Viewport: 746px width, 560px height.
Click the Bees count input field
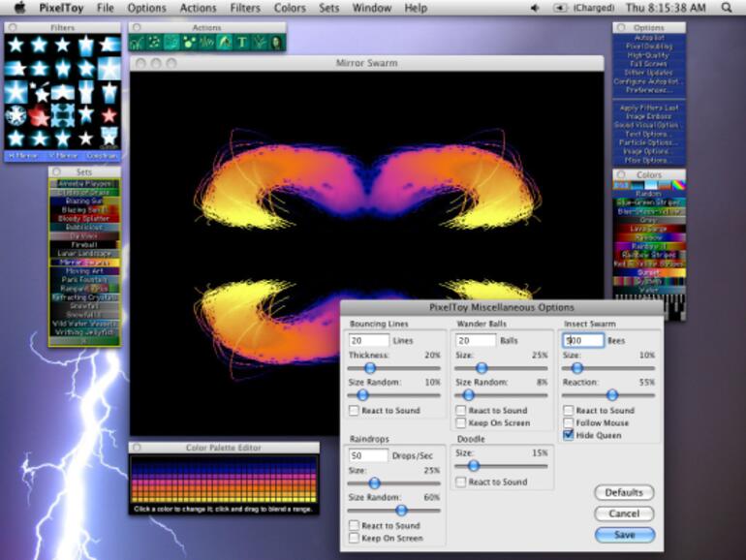pos(583,340)
